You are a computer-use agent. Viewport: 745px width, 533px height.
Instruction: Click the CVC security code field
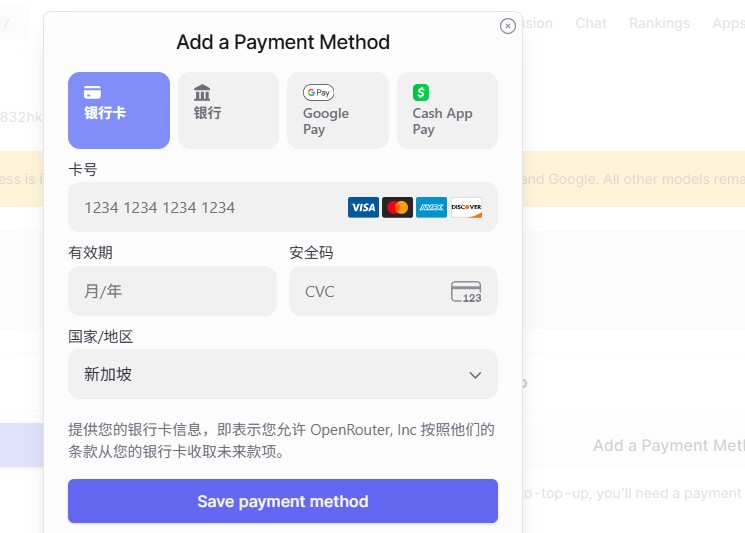393,291
